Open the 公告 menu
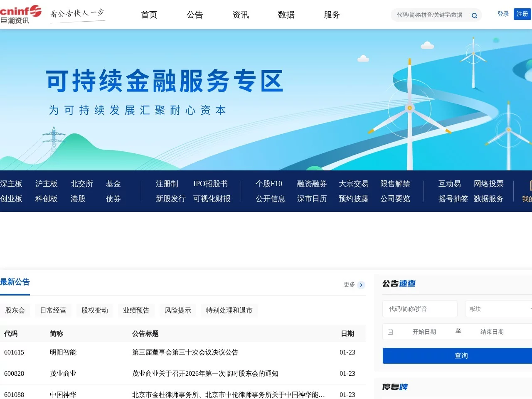This screenshot has height=399, width=532. pos(195,15)
